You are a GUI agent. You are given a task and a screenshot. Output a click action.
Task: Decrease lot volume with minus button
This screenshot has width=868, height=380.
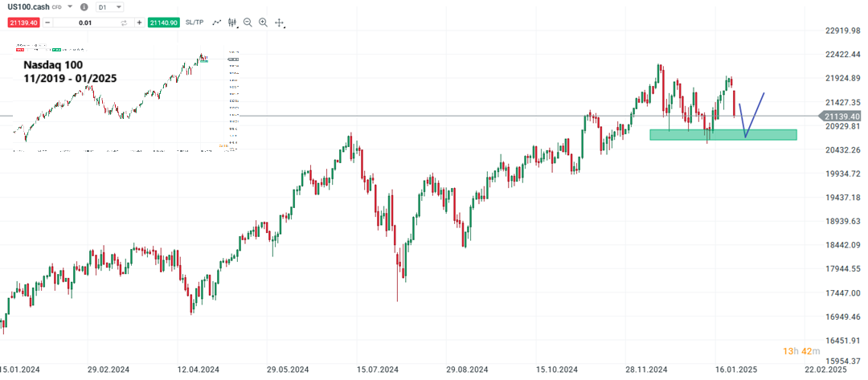click(47, 22)
